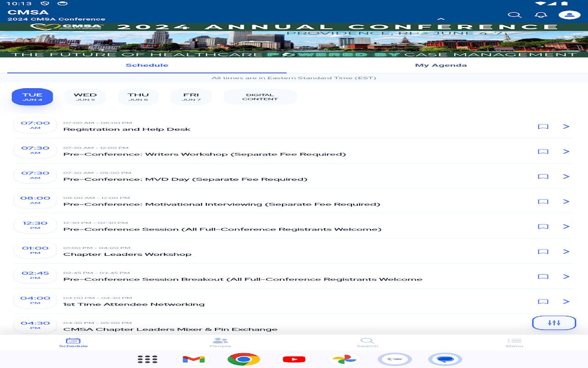Bookmark Registration and Help Desk session
This screenshot has height=368, width=588.
coord(543,126)
